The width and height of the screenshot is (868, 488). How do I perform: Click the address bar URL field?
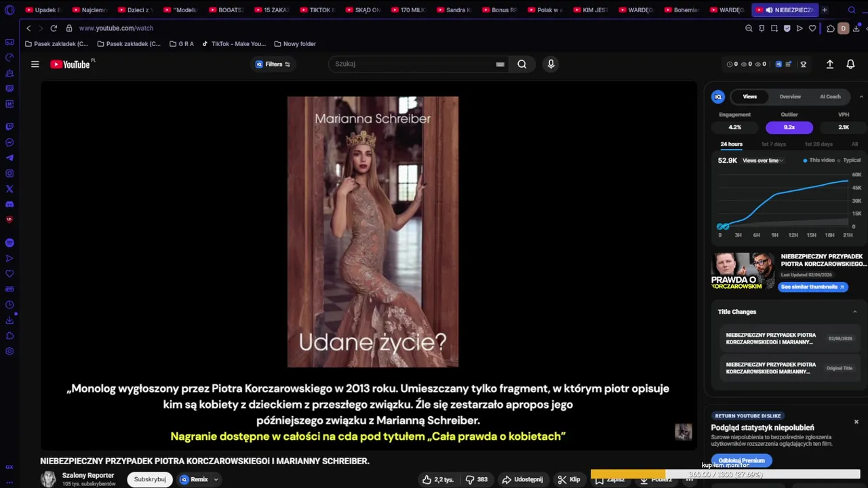(x=407, y=28)
